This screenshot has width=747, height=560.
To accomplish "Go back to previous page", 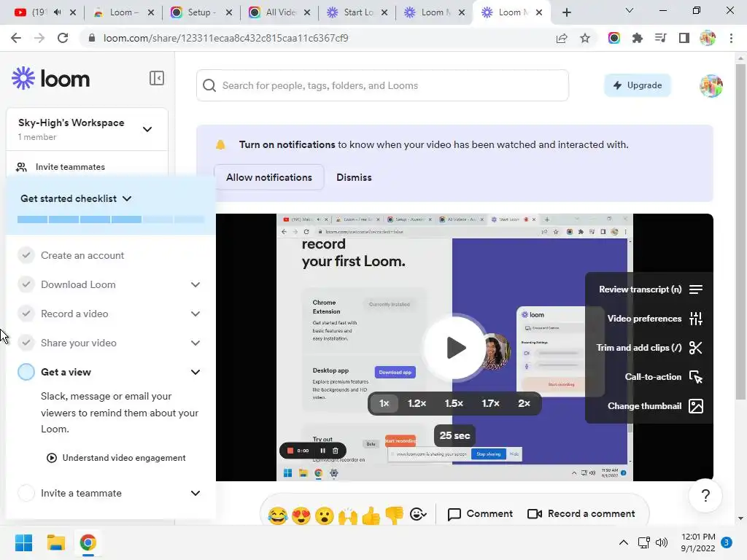I will [16, 38].
